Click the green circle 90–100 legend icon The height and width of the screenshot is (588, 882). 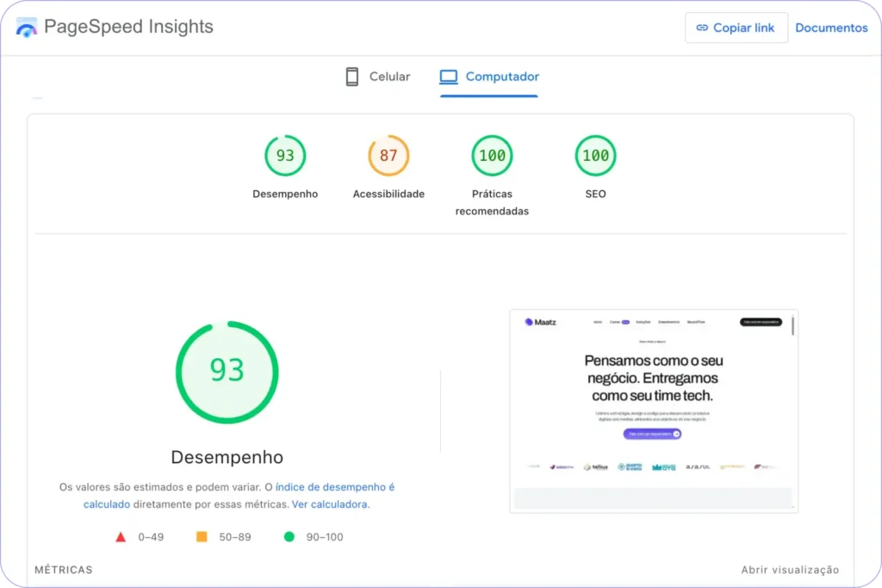point(288,536)
